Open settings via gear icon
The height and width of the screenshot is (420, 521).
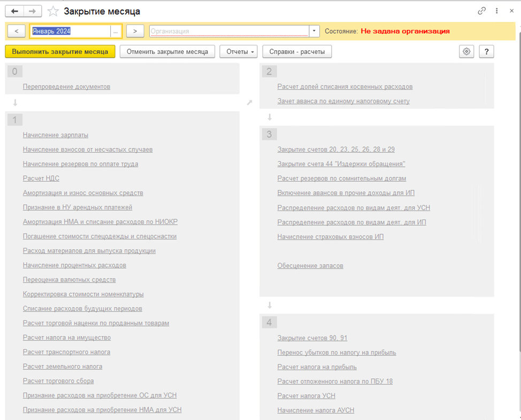(x=467, y=51)
